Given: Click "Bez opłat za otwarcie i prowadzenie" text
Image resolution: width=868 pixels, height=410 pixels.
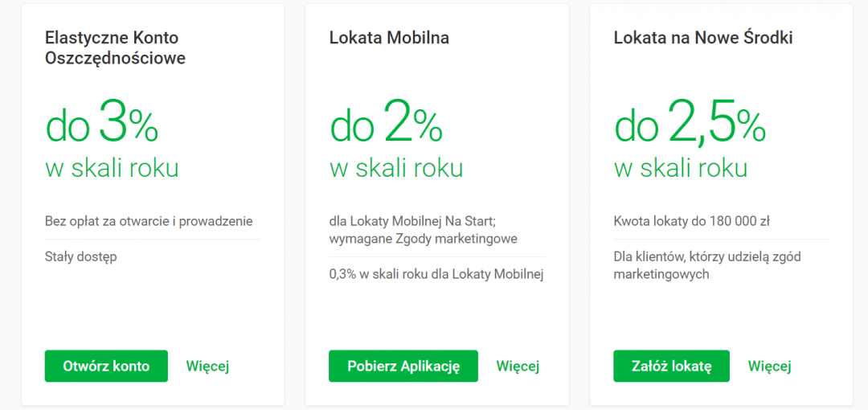Looking at the screenshot, I should pos(149,221).
